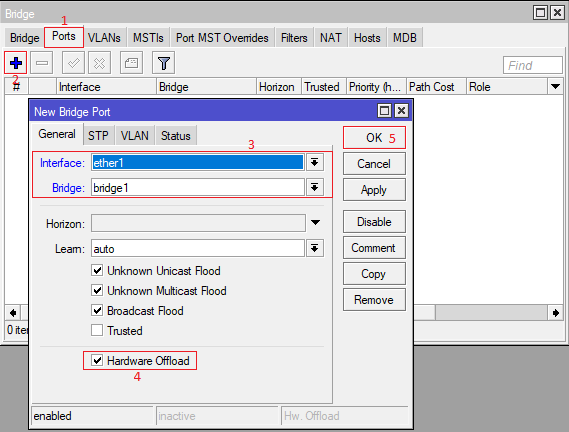Open the Bridge dropdown list
Image resolution: width=569 pixels, height=432 pixels.
click(315, 187)
